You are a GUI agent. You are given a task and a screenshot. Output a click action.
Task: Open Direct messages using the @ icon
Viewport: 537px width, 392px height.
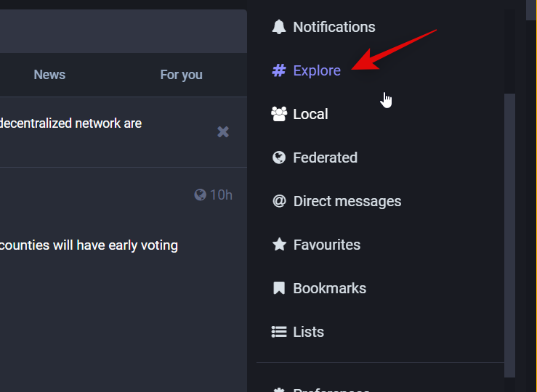[279, 201]
